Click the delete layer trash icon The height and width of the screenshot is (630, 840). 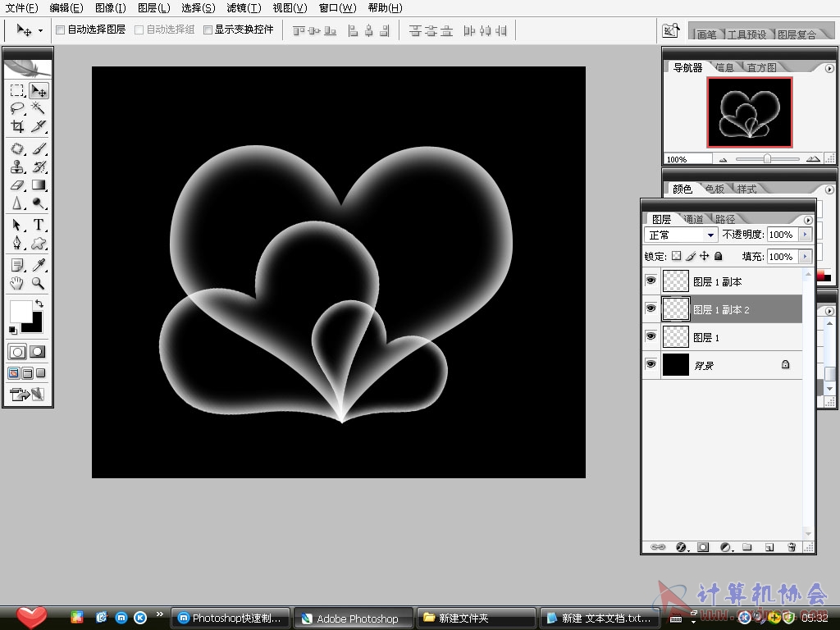click(x=792, y=547)
